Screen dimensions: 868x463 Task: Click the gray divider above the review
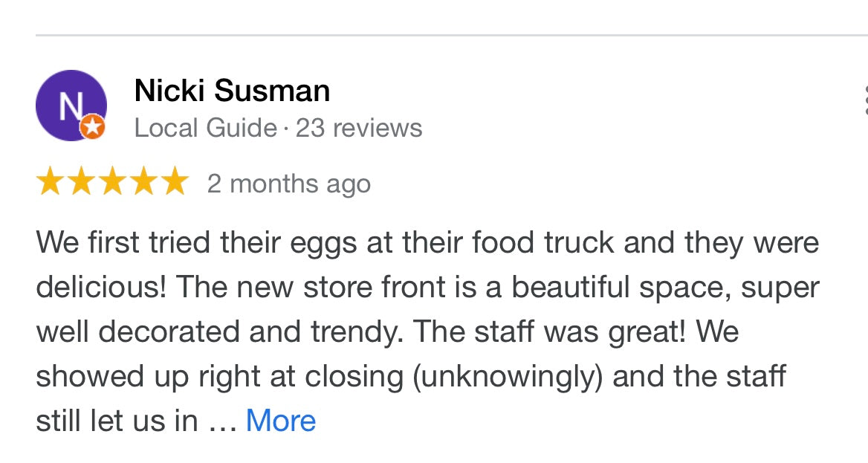pyautogui.click(x=452, y=35)
